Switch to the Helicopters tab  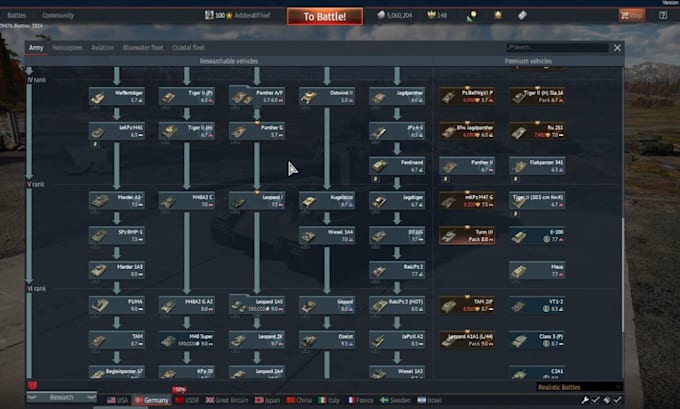[67, 48]
